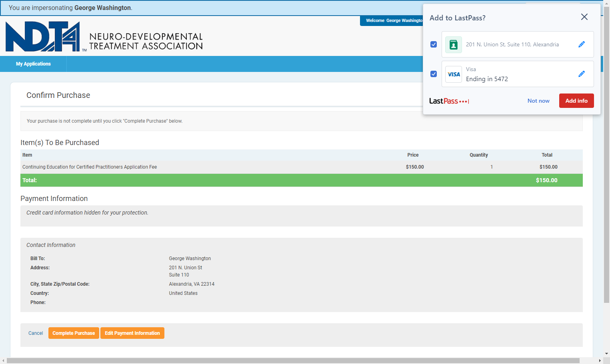Click the green Total $150.00 amount
This screenshot has height=364, width=610.
coord(546,180)
